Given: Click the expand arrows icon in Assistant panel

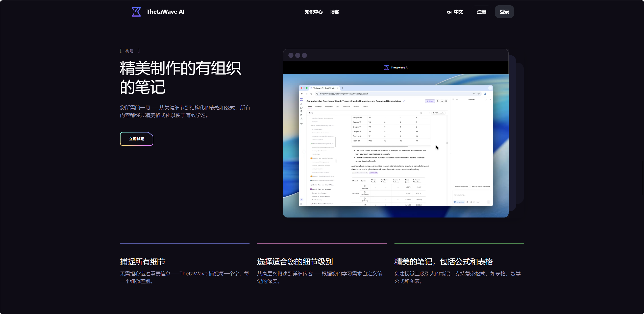Looking at the screenshot, I should (486, 100).
